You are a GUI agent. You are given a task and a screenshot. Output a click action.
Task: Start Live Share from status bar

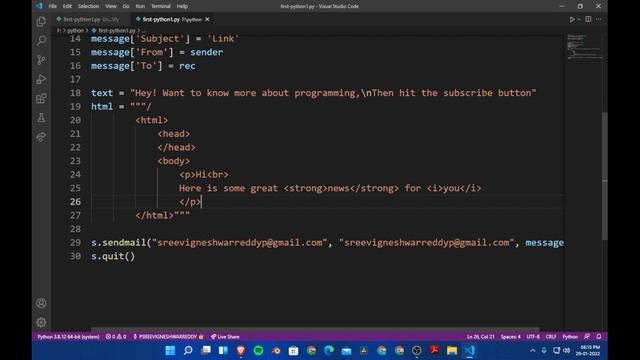point(225,337)
